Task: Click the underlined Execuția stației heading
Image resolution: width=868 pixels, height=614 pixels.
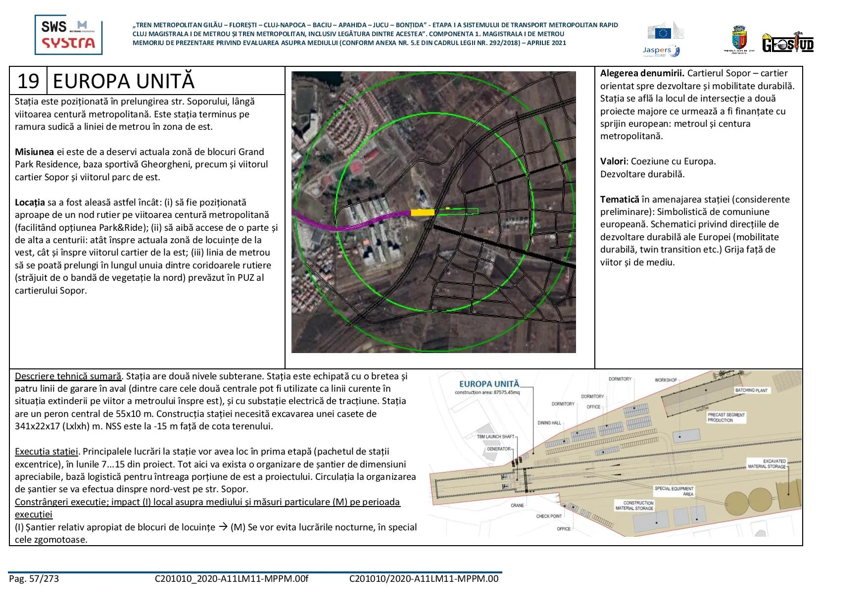Action: point(47,452)
